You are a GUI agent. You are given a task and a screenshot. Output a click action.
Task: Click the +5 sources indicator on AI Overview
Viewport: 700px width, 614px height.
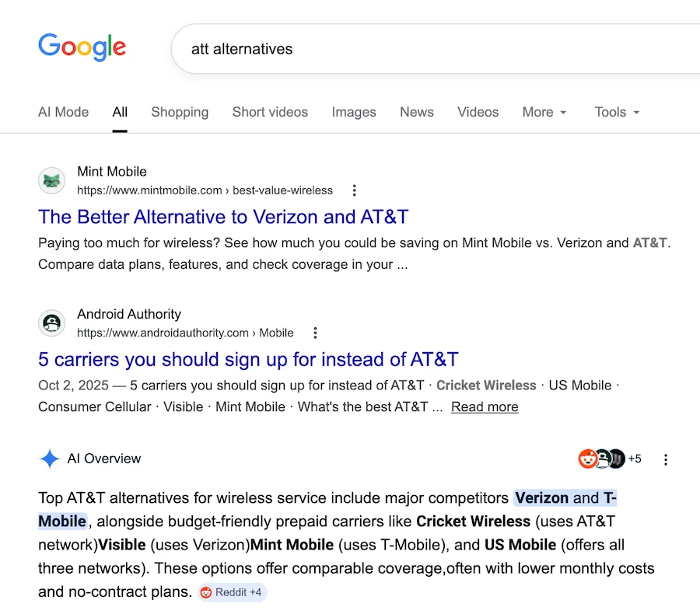635,459
